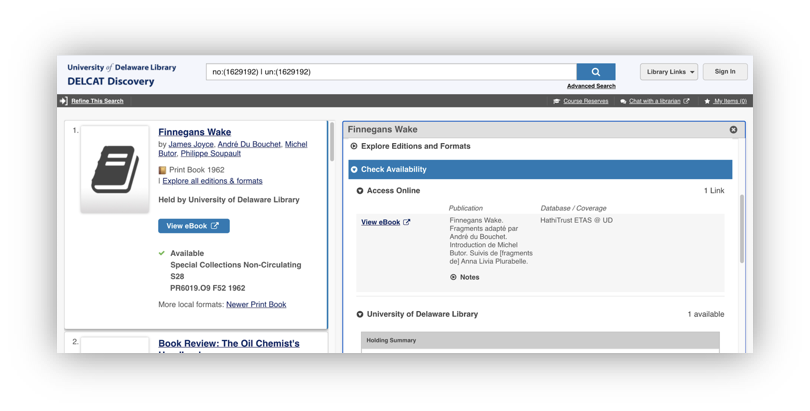The image size is (810, 411).
Task: Open author link Philippe Soupault
Action: (210, 153)
